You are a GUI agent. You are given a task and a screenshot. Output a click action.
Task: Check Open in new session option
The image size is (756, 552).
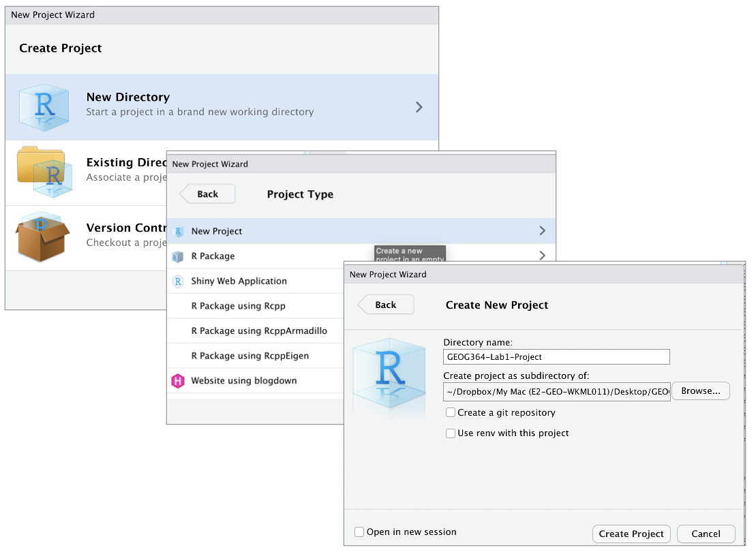(x=359, y=532)
